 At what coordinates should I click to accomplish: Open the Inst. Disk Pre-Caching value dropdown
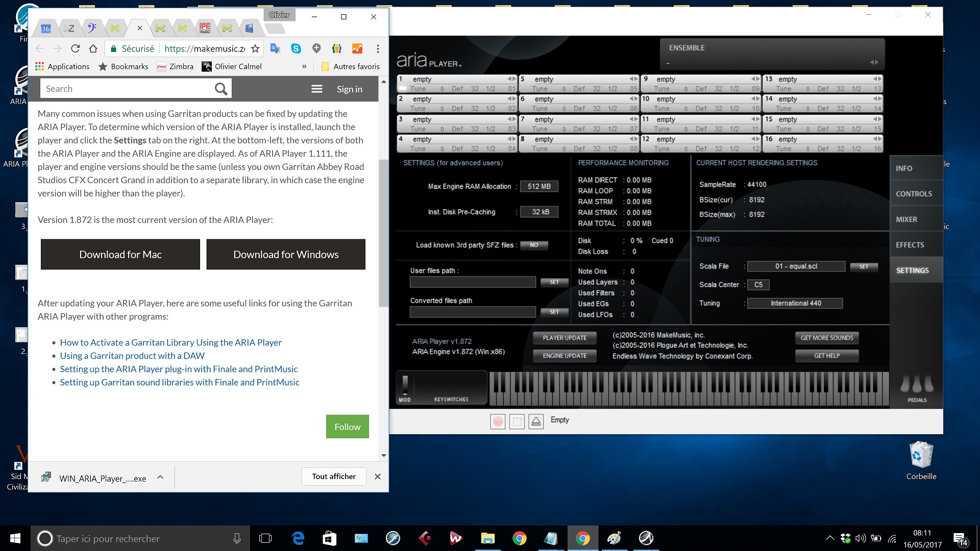point(539,212)
